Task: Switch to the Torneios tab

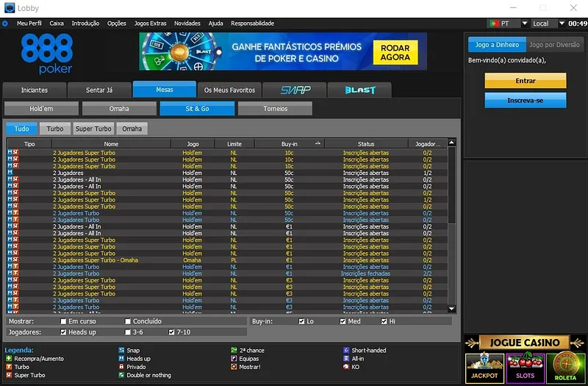Action: (x=275, y=109)
